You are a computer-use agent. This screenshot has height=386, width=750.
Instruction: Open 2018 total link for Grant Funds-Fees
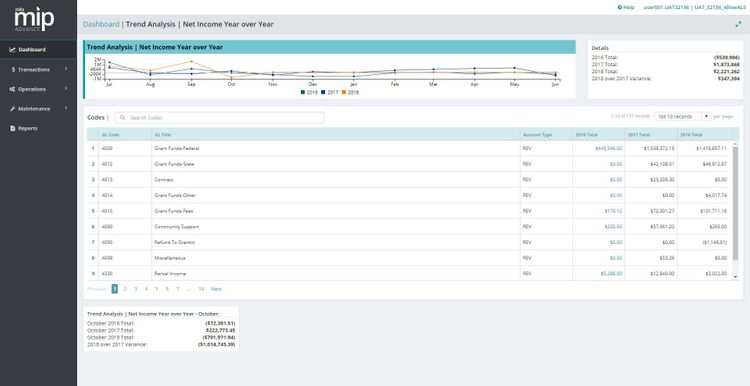[614, 211]
